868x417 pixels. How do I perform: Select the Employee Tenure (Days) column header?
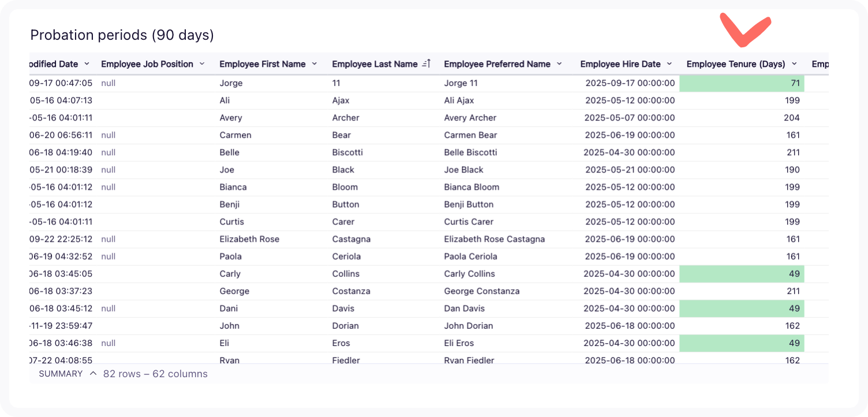(x=738, y=63)
